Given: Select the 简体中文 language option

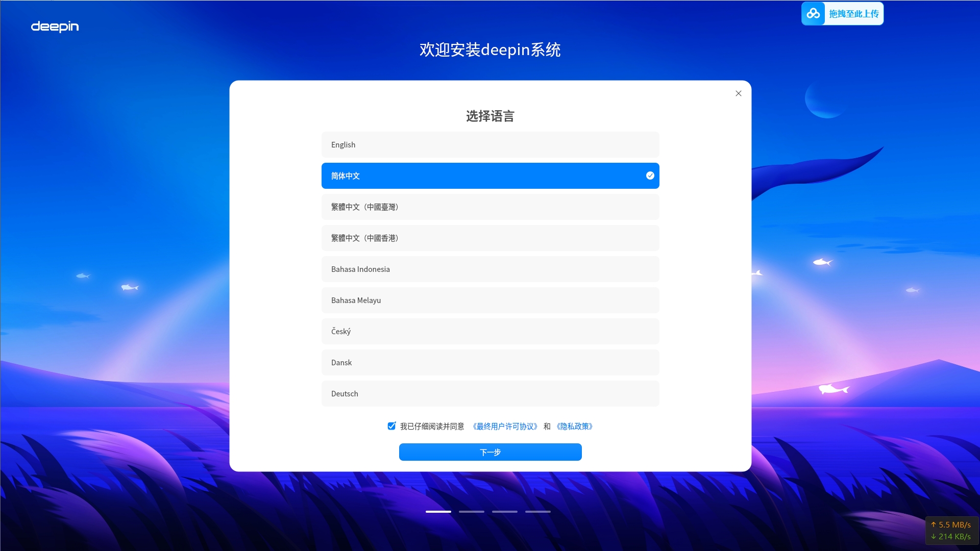Looking at the screenshot, I should 490,176.
